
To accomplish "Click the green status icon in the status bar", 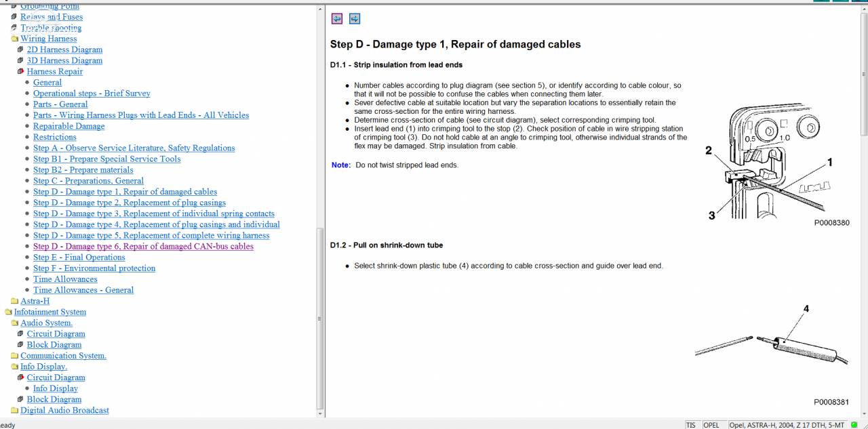I will point(854,425).
